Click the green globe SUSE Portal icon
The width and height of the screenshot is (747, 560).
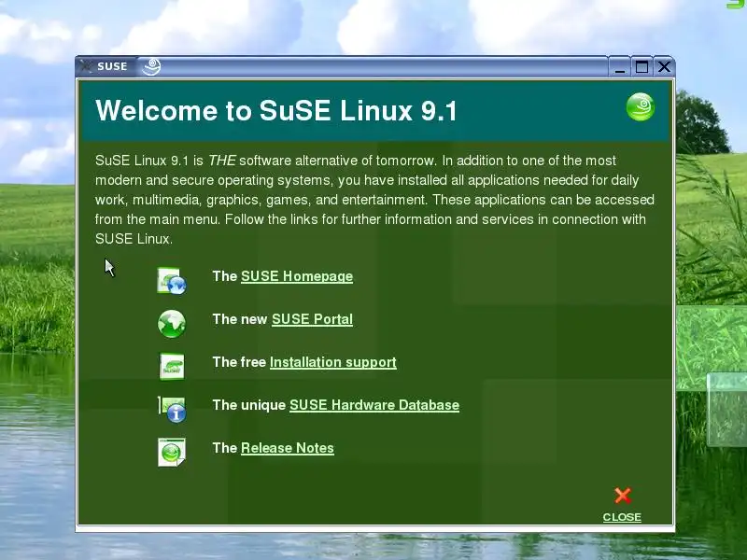point(172,324)
